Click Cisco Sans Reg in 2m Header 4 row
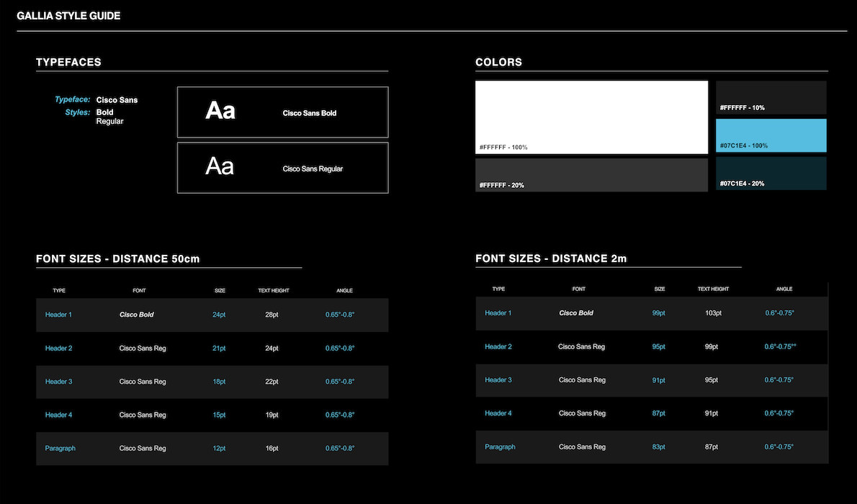The image size is (857, 504). coord(582,413)
